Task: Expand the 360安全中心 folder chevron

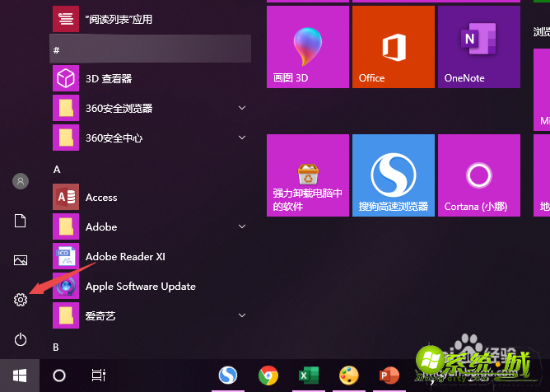Action: click(x=242, y=138)
